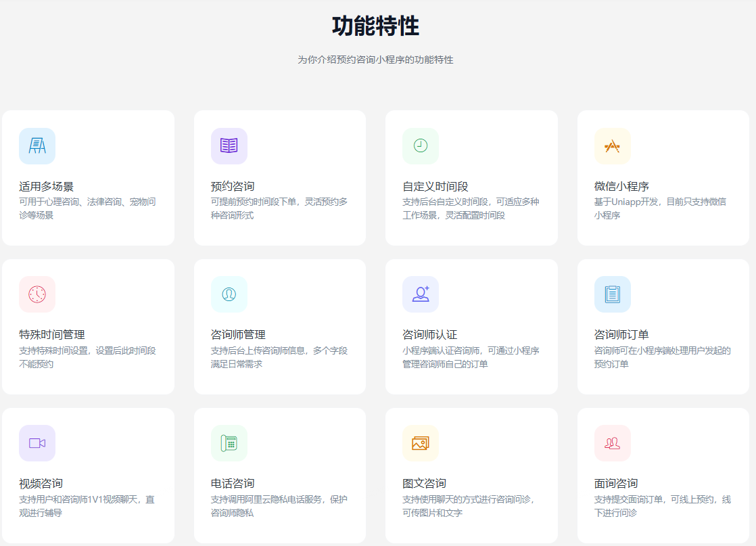Click the video camera icon for 视频咨询
The height and width of the screenshot is (546, 756).
[x=37, y=443]
